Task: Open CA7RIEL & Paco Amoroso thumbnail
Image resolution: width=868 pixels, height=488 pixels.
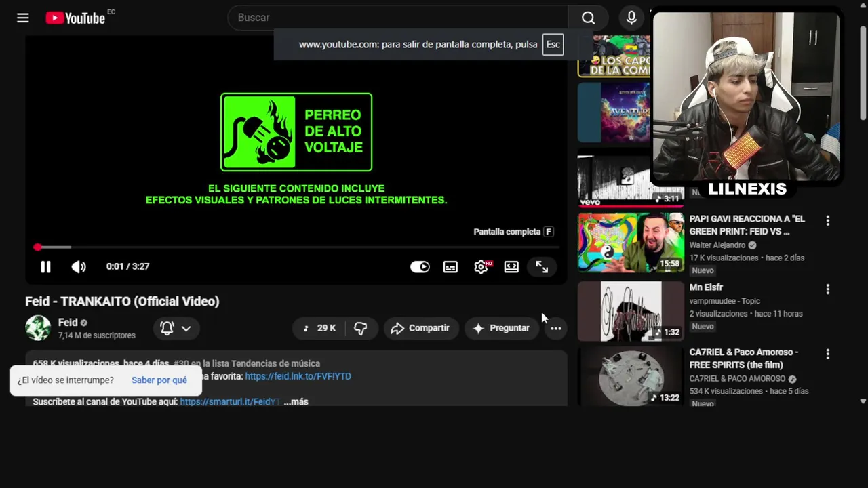Action: (631, 376)
